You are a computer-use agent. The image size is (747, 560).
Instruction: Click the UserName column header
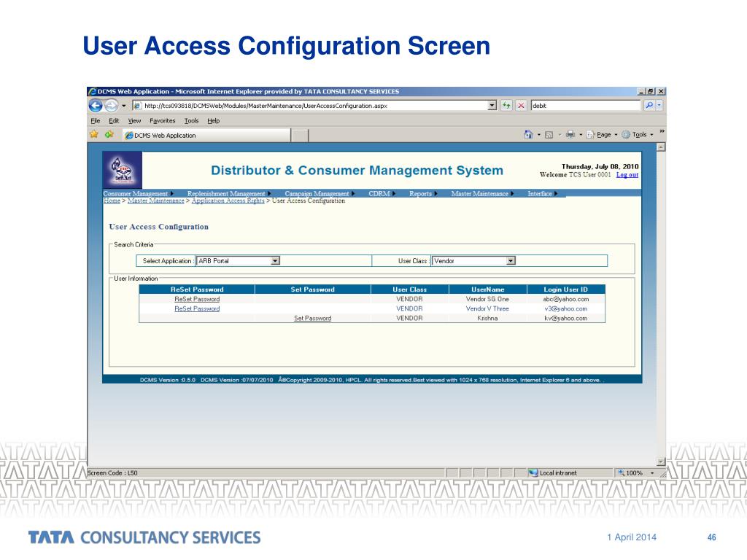point(488,289)
